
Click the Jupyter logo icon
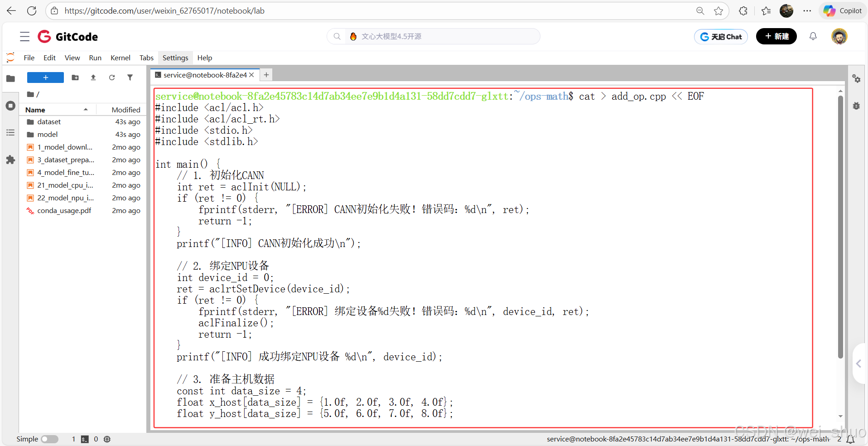click(10, 58)
